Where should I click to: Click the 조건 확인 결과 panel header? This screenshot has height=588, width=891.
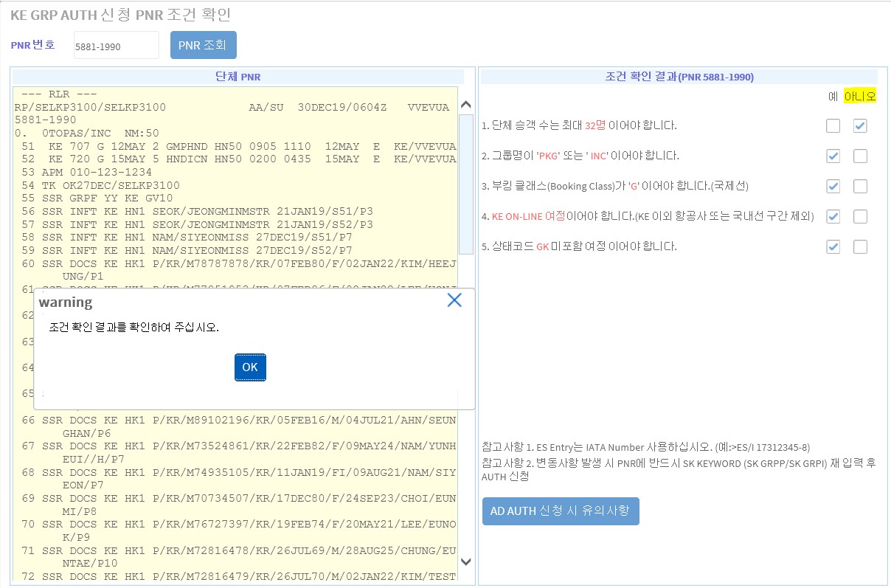click(679, 77)
